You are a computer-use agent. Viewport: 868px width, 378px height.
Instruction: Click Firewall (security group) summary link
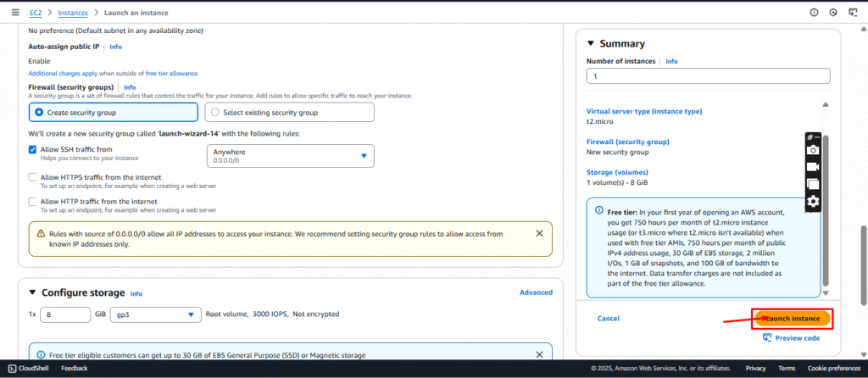pyautogui.click(x=628, y=142)
